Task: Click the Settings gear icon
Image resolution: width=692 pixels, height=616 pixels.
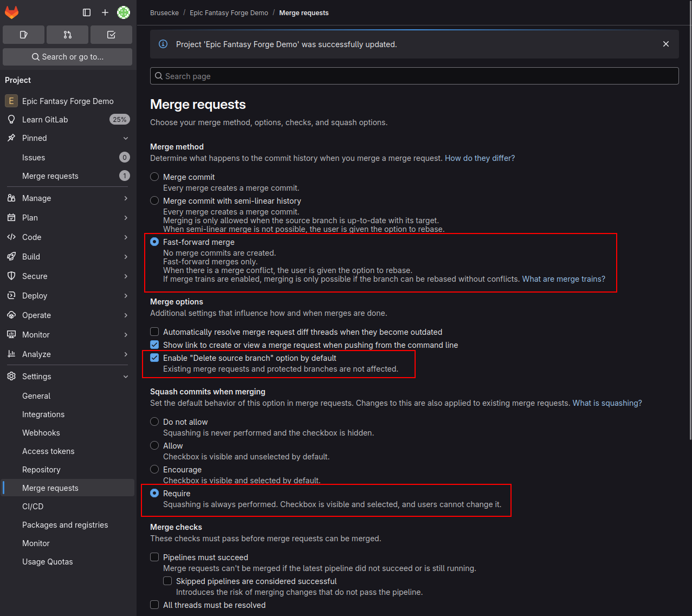Action: [11, 376]
